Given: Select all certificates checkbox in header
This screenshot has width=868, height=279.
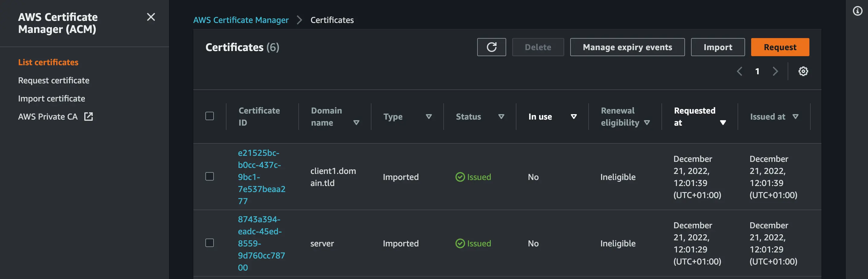Looking at the screenshot, I should coord(210,116).
